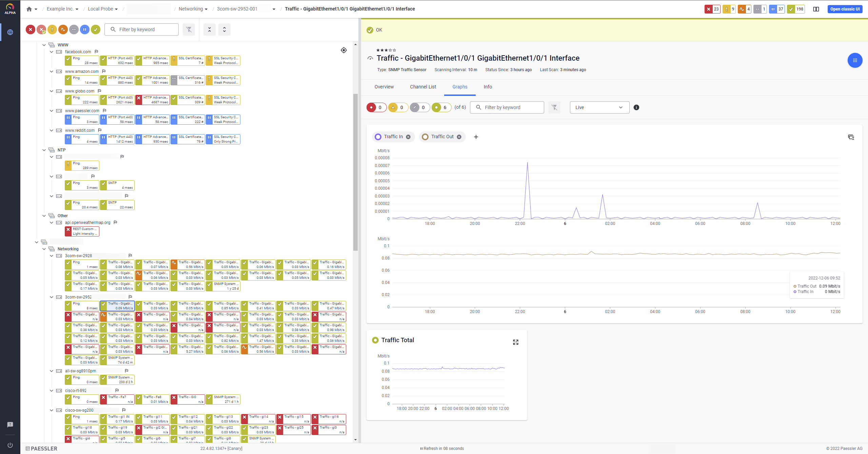Click the home icon in breadcrumb
The width and height of the screenshot is (868, 454).
(29, 9)
